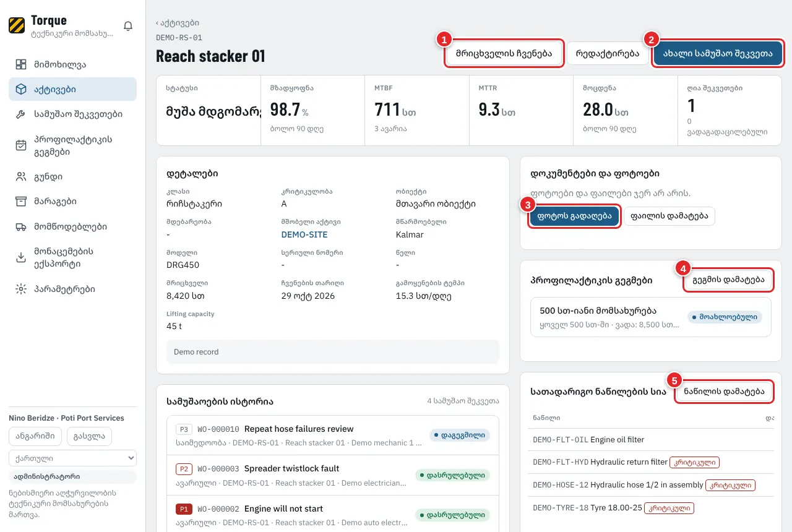
Task: Click the ფაილის დამატება button
Action: pos(669,216)
